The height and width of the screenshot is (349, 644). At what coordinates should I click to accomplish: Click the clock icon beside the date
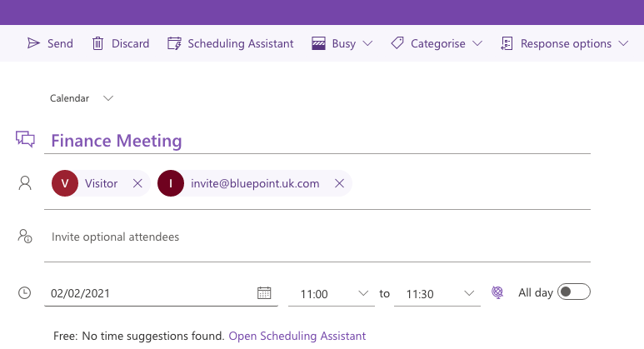pos(25,292)
